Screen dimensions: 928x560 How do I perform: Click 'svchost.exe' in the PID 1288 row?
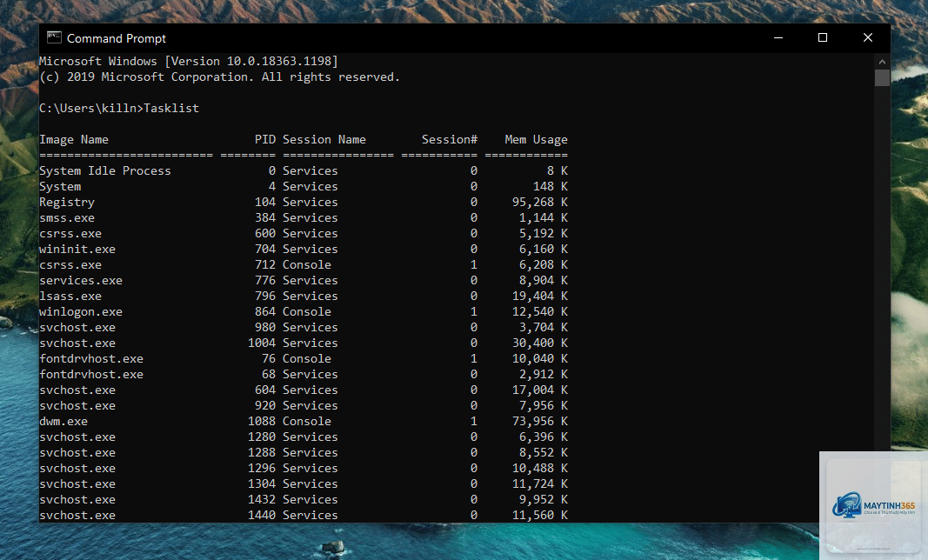77,453
